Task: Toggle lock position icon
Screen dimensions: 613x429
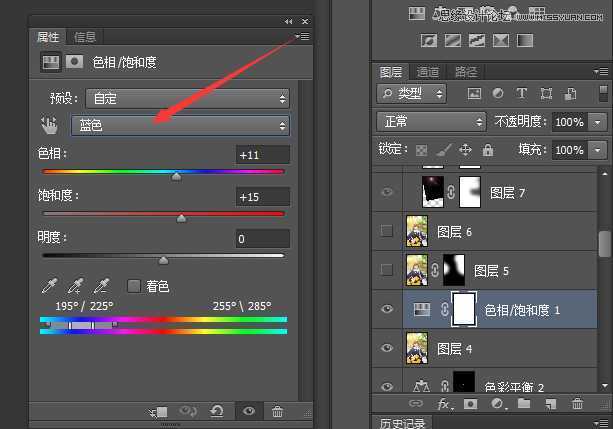Action: [x=465, y=150]
